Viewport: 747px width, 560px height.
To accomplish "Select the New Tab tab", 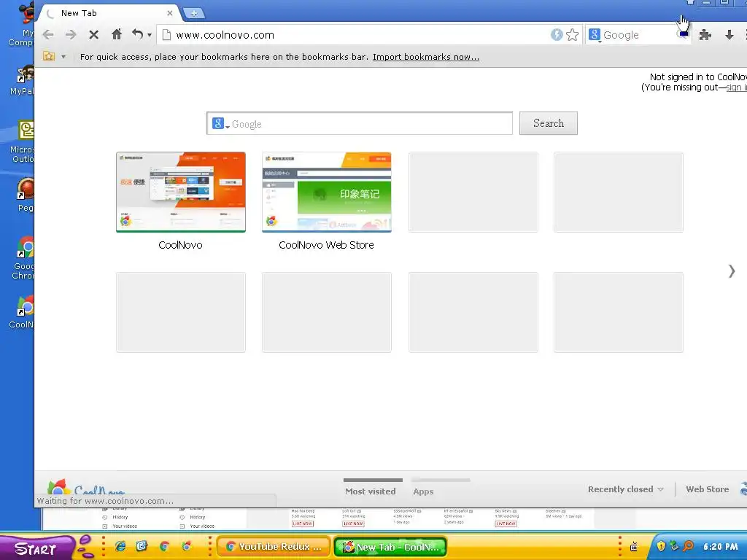I will (x=107, y=13).
